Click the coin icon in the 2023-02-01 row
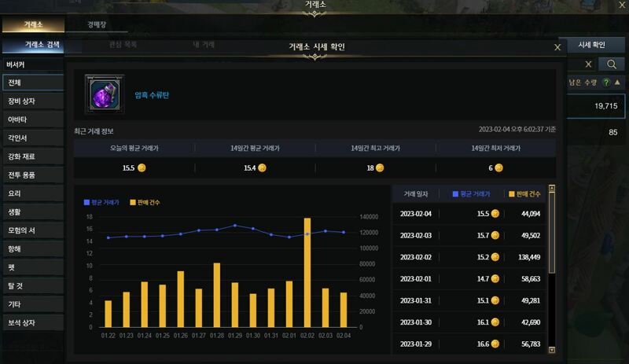 click(x=495, y=278)
